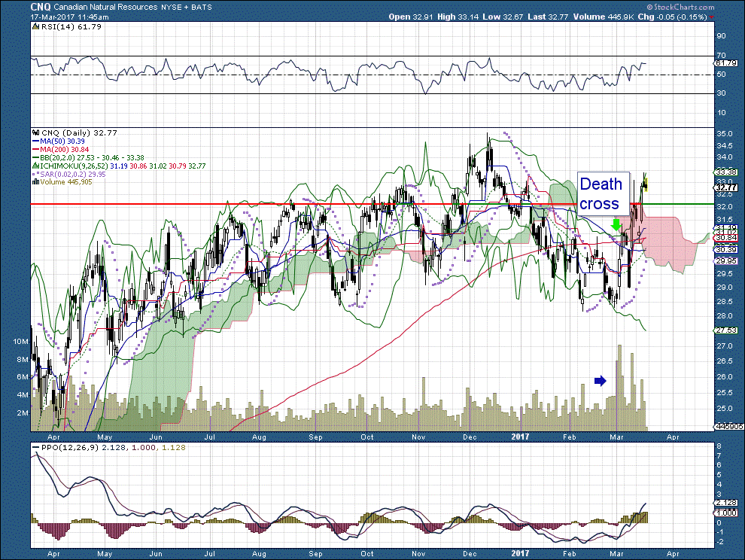Image resolution: width=745 pixels, height=560 pixels.
Task: Click the red MA(200) line swatch in the legend
Action: pyautogui.click(x=35, y=150)
